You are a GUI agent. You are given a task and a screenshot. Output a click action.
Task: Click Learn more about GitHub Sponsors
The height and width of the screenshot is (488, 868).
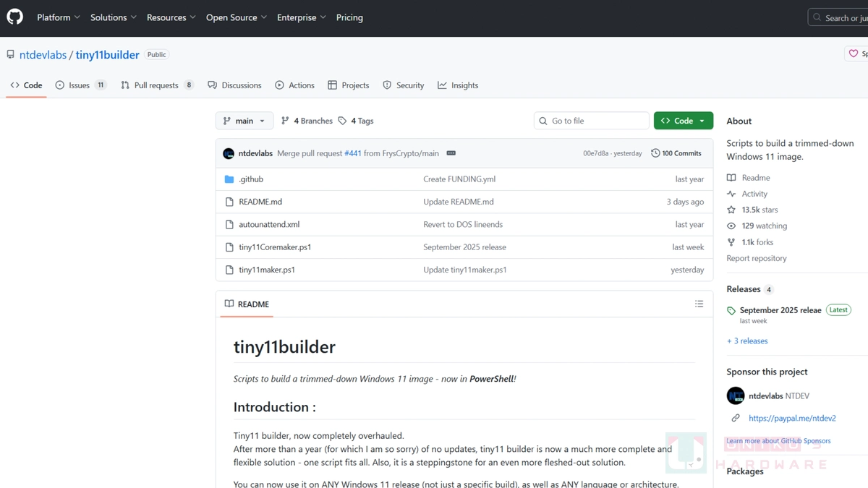778,440
